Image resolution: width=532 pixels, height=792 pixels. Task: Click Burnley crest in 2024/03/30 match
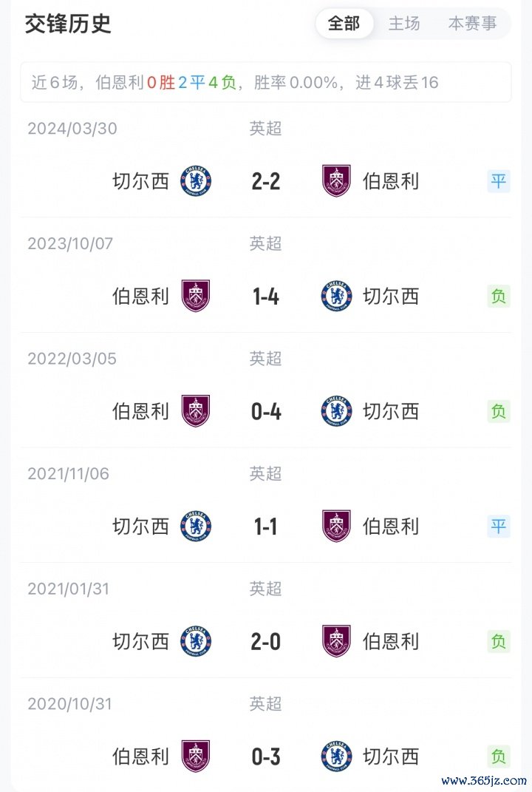(x=336, y=181)
